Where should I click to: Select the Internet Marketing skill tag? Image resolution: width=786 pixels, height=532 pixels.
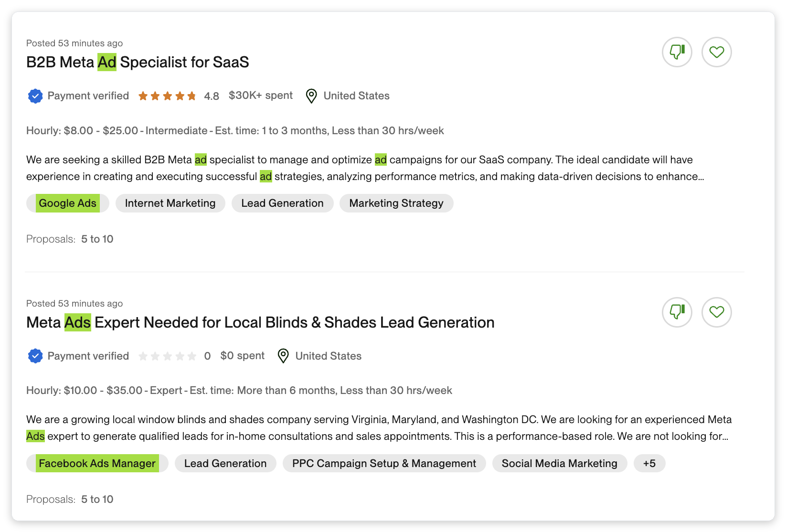coord(170,203)
